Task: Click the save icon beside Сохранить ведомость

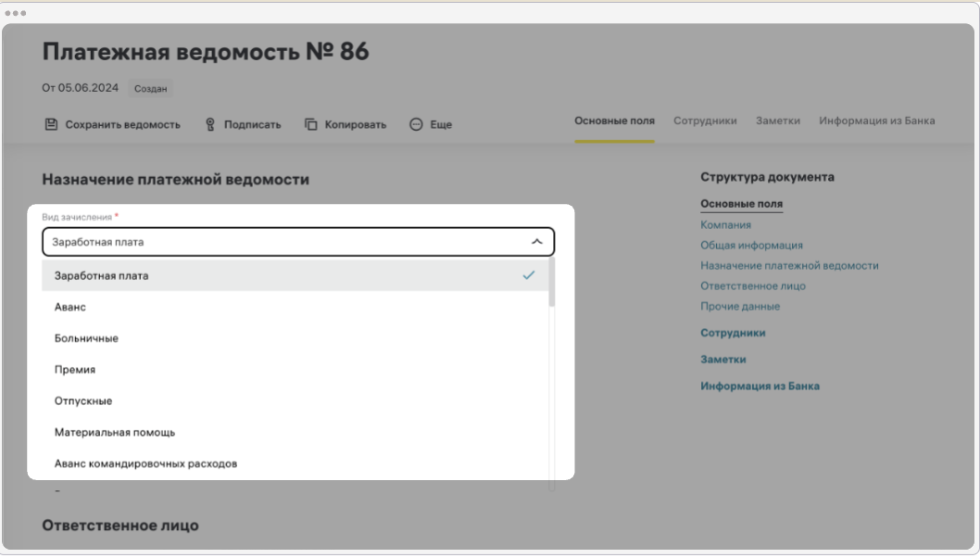Action: click(51, 124)
